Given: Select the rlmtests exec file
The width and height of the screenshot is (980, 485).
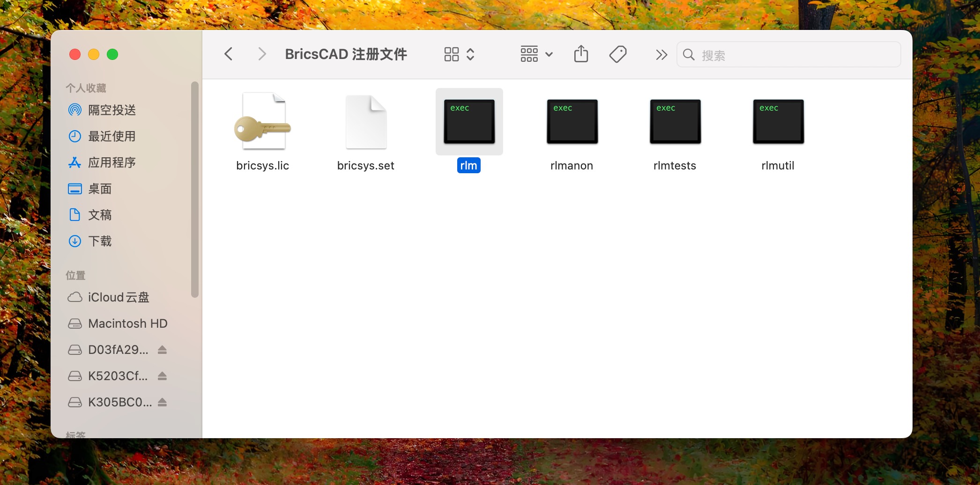Looking at the screenshot, I should [675, 122].
